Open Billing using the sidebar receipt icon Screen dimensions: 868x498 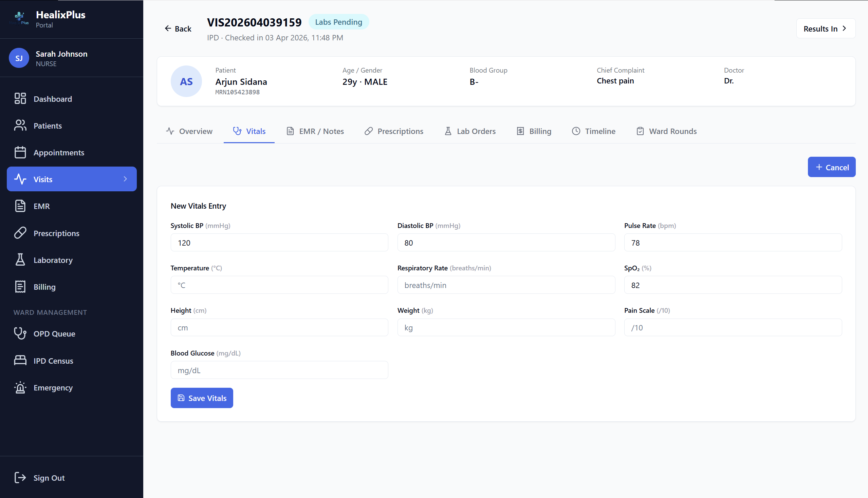click(x=20, y=287)
